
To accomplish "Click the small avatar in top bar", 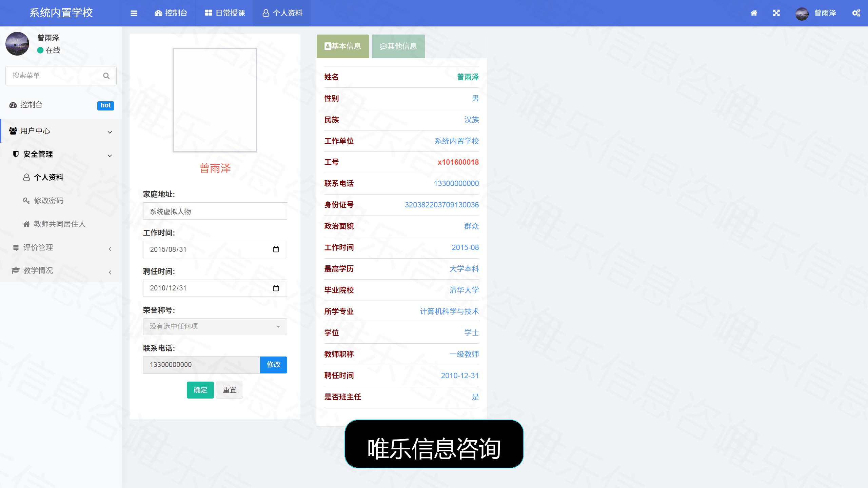I will pyautogui.click(x=802, y=14).
